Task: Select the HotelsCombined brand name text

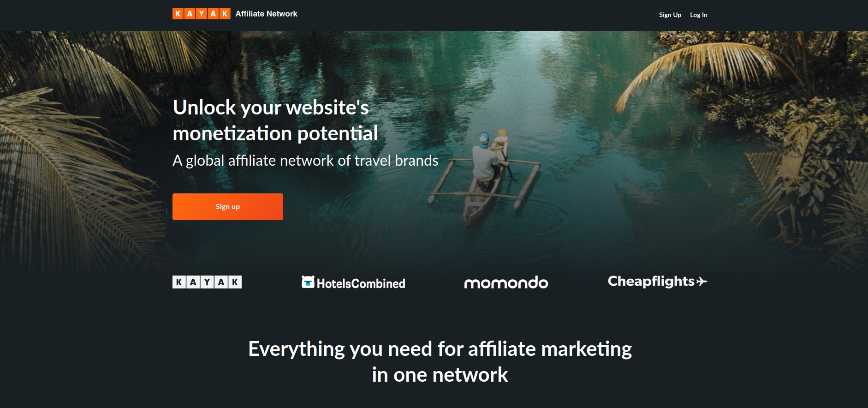Action: click(361, 283)
